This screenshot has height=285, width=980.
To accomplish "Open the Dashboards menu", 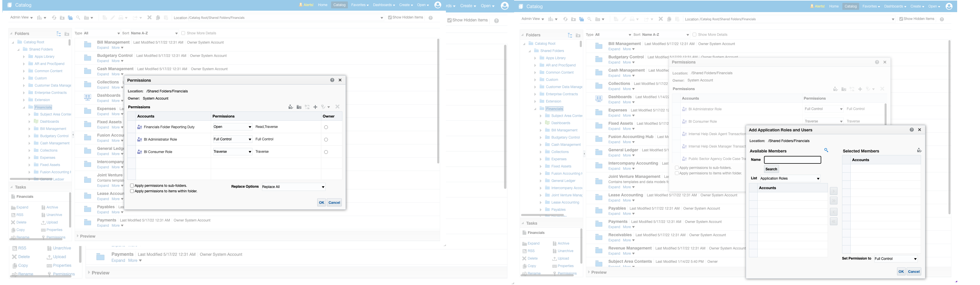I will (x=382, y=5).
